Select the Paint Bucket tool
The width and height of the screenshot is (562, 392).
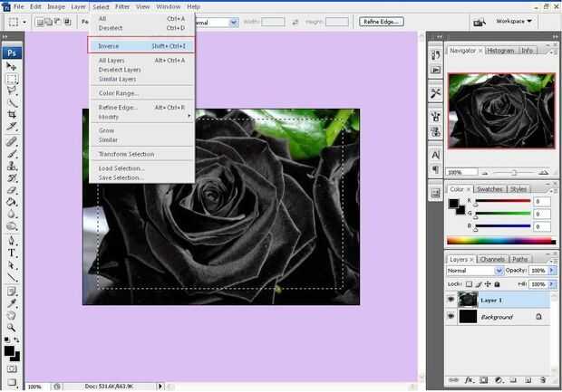(x=12, y=202)
